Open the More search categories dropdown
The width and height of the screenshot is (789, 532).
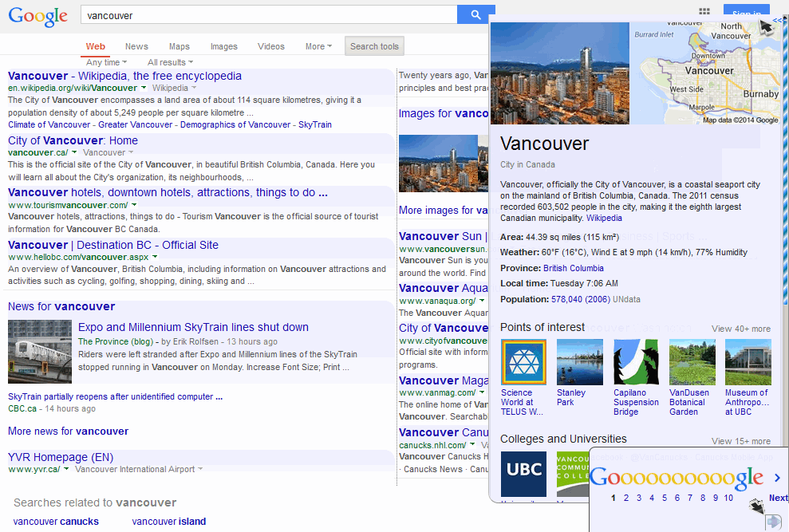318,46
